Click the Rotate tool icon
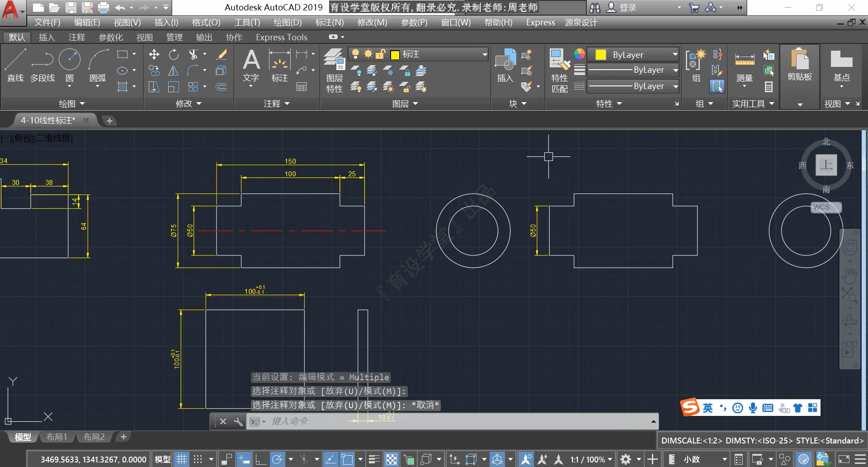This screenshot has height=467, width=868. [174, 55]
